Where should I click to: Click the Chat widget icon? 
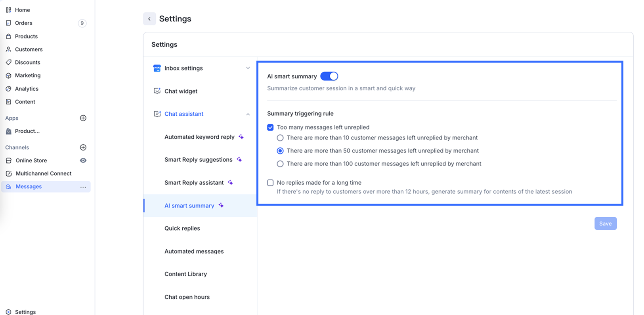pyautogui.click(x=157, y=91)
